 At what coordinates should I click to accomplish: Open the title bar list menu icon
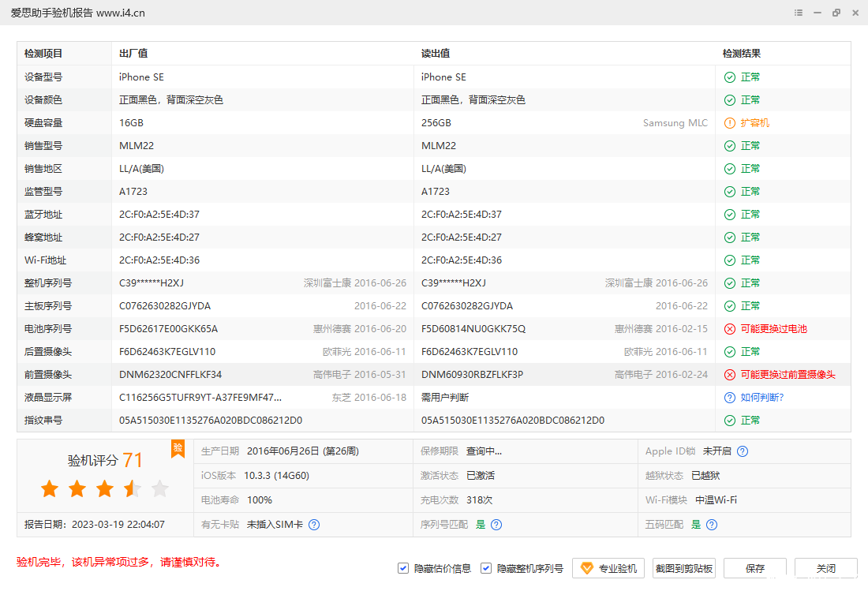799,13
